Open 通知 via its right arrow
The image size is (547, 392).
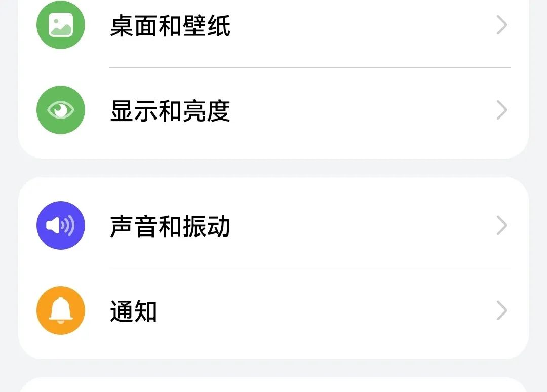501,310
